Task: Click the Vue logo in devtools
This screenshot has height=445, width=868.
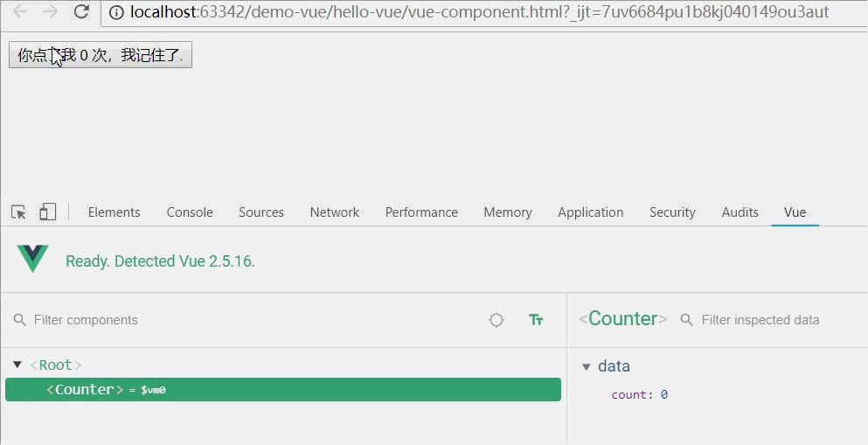Action: [33, 260]
